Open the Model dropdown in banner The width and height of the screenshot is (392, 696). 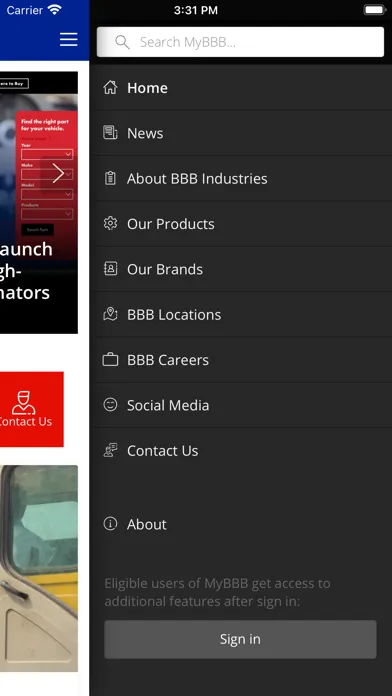[x=47, y=194]
